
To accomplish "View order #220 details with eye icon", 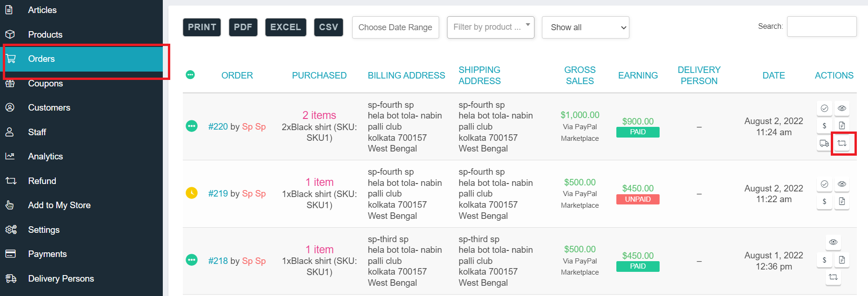I will click(x=842, y=108).
